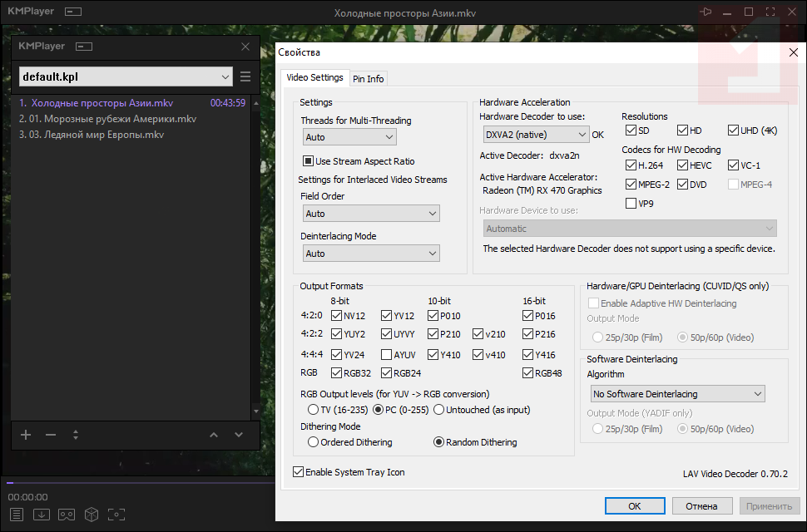Click the screen capture frame icon
Image resolution: width=807 pixels, height=532 pixels.
point(116,515)
